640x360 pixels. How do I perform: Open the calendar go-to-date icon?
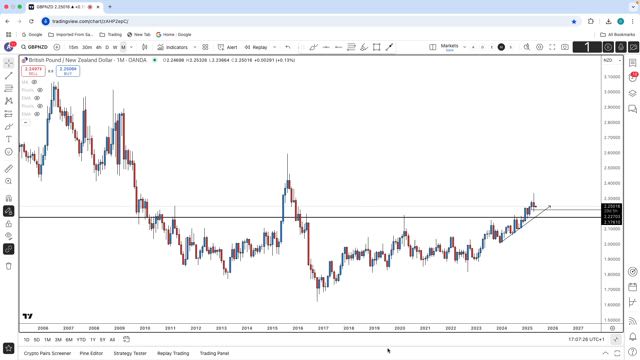tap(127, 340)
